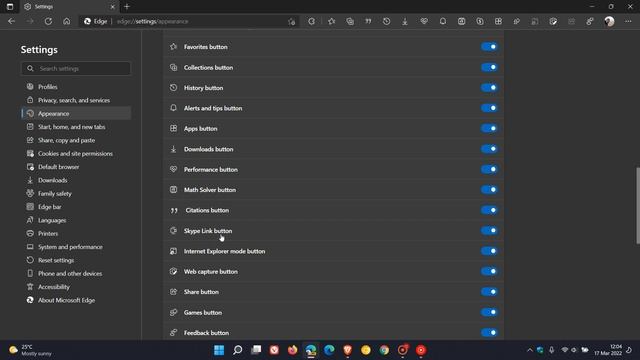Toggle the Math Solver button switch
Image resolution: width=640 pixels, height=360 pixels.
[x=489, y=189]
